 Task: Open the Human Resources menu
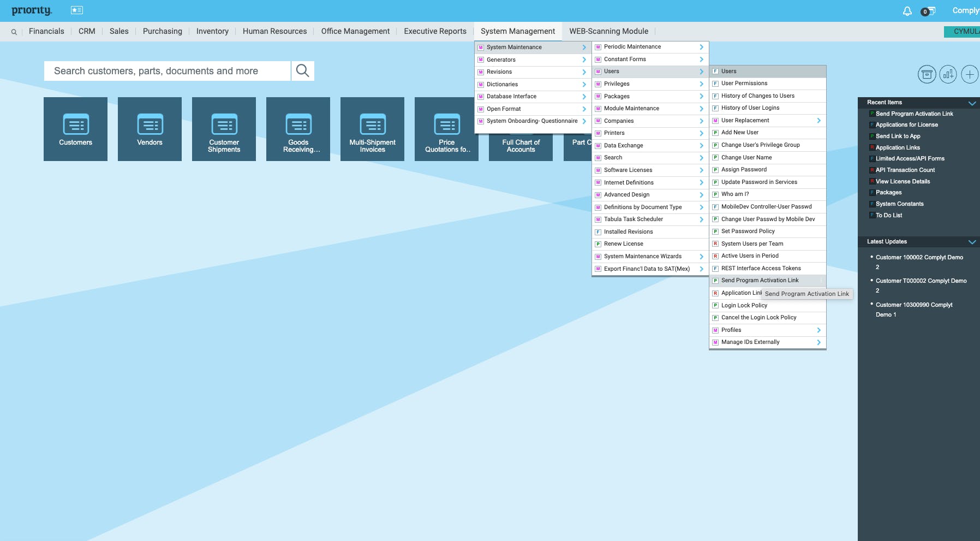pyautogui.click(x=274, y=31)
